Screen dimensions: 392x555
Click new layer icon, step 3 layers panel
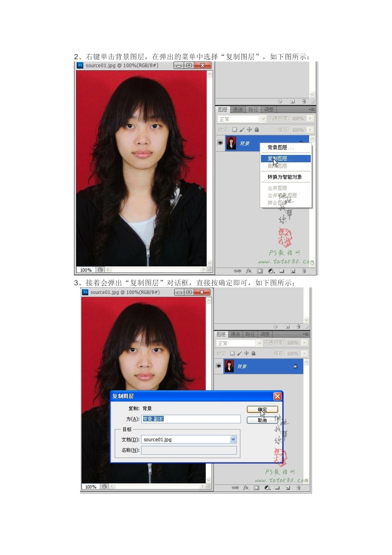click(x=288, y=488)
